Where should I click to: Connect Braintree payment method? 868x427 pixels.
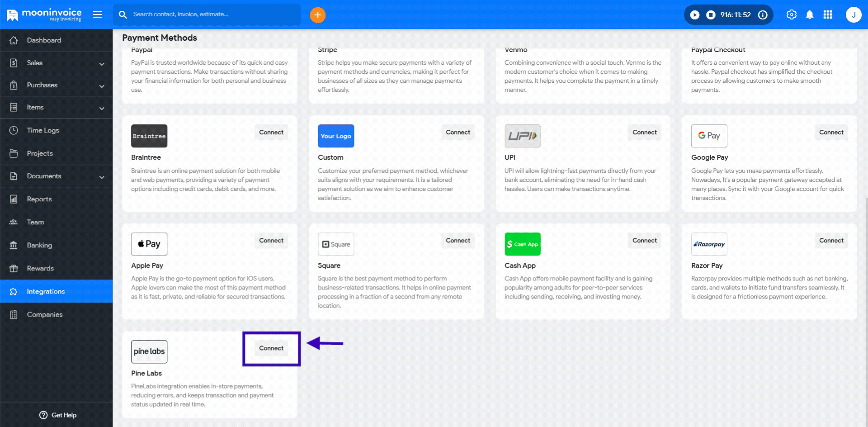pyautogui.click(x=271, y=133)
